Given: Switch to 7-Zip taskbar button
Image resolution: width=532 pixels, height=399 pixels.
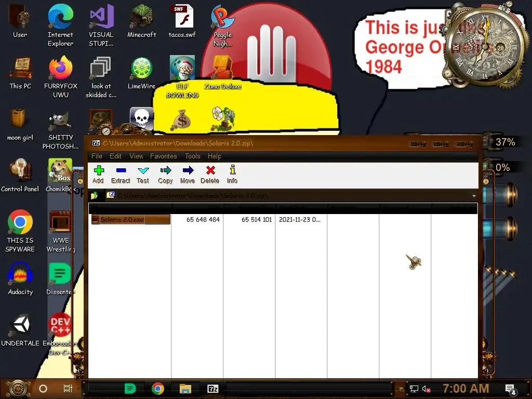Looking at the screenshot, I should click(x=212, y=389).
